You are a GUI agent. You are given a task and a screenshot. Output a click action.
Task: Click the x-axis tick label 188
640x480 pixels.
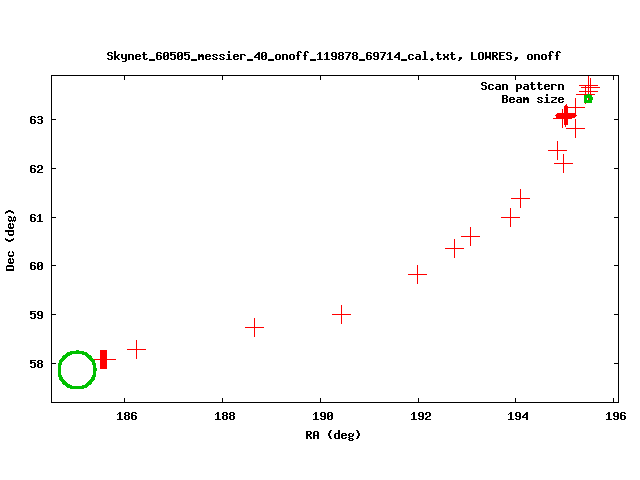point(225,416)
